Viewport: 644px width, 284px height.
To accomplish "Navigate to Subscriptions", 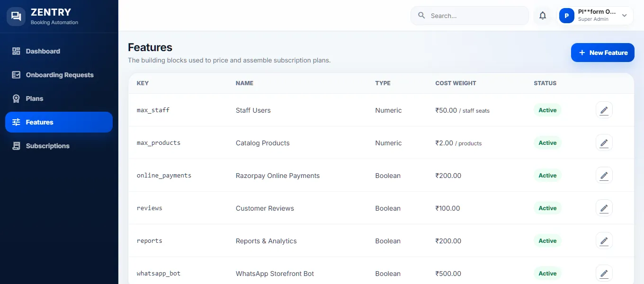I will 59,146.
